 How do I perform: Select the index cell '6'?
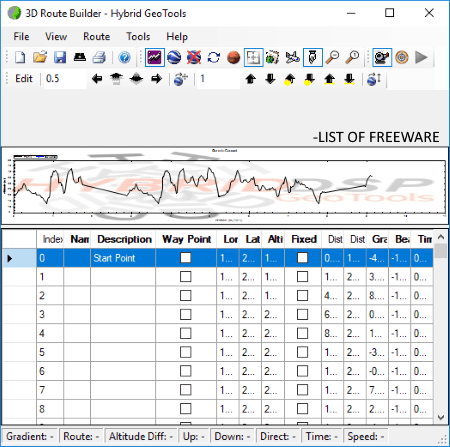tap(50, 371)
